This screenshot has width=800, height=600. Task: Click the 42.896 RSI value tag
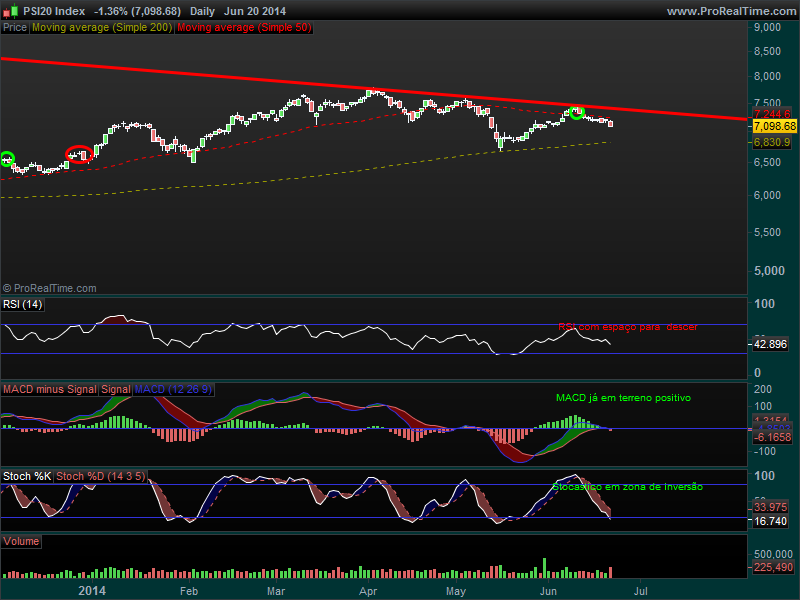(770, 344)
